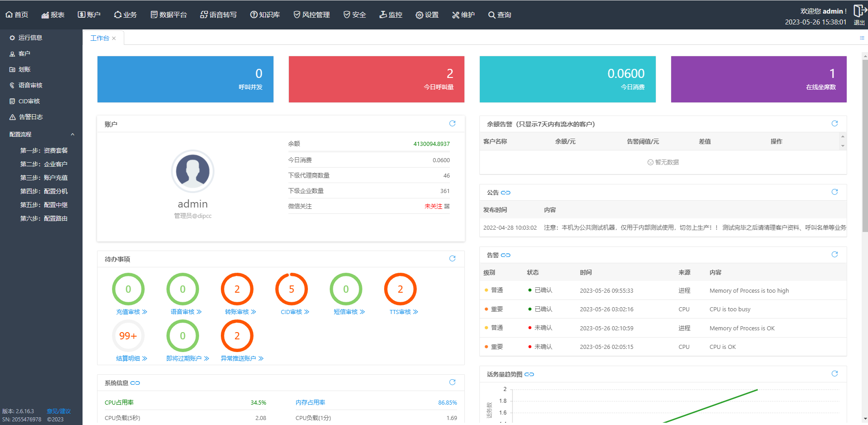This screenshot has height=425, width=868.
Task: Click the link icon beside 系统信息
Action: (135, 383)
